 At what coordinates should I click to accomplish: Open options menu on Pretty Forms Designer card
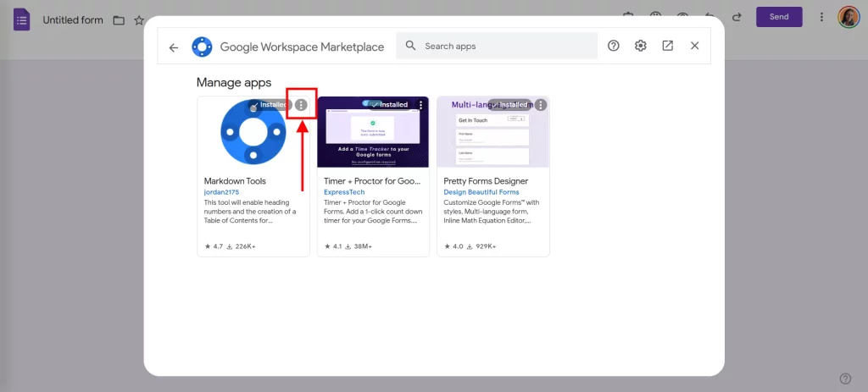coord(541,104)
